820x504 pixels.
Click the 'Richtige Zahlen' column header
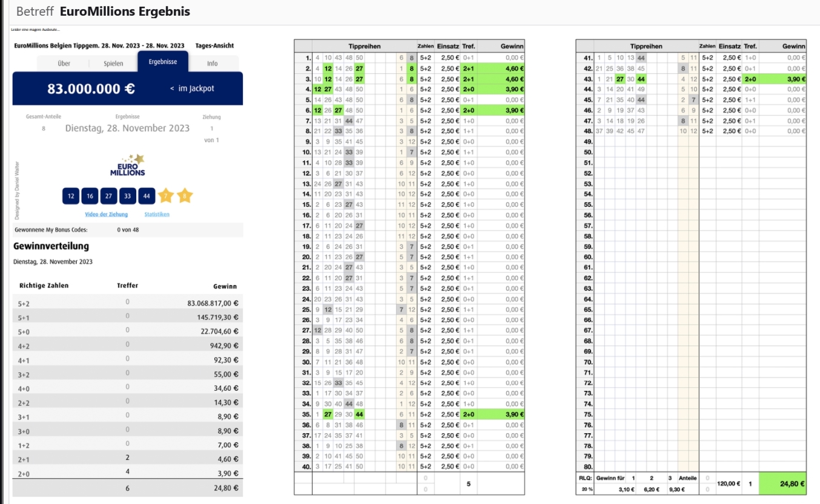click(44, 286)
